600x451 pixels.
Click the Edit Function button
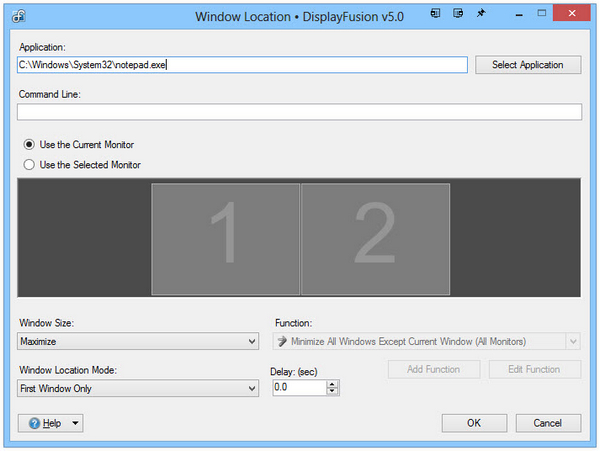click(x=534, y=369)
